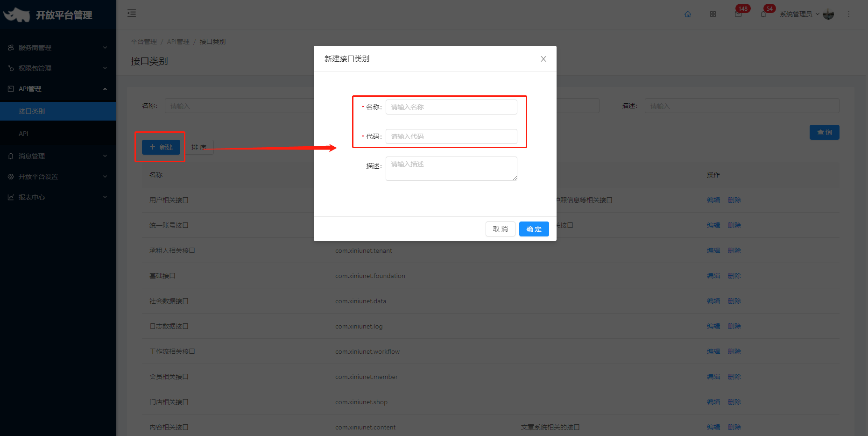
Task: Click 消息管理 bell icon in sidebar
Action: [x=11, y=156]
